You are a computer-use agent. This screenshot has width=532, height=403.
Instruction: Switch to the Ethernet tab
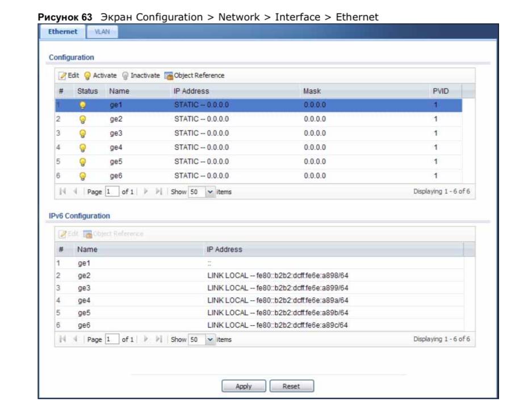pos(63,32)
